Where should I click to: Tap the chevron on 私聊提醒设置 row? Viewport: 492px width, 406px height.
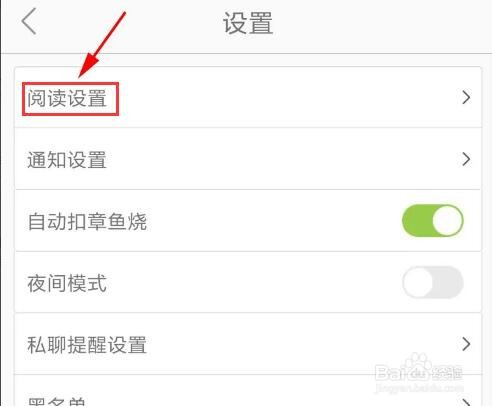click(466, 344)
